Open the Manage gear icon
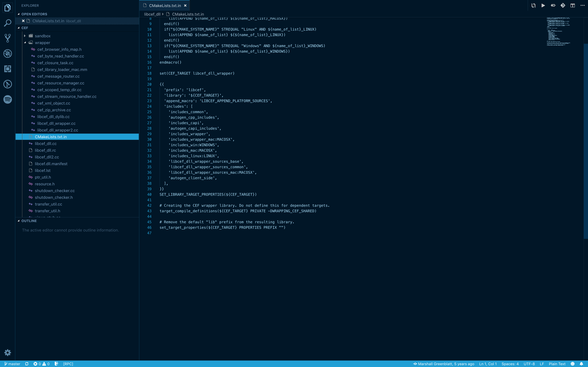The height and width of the screenshot is (367, 588). tap(8, 352)
